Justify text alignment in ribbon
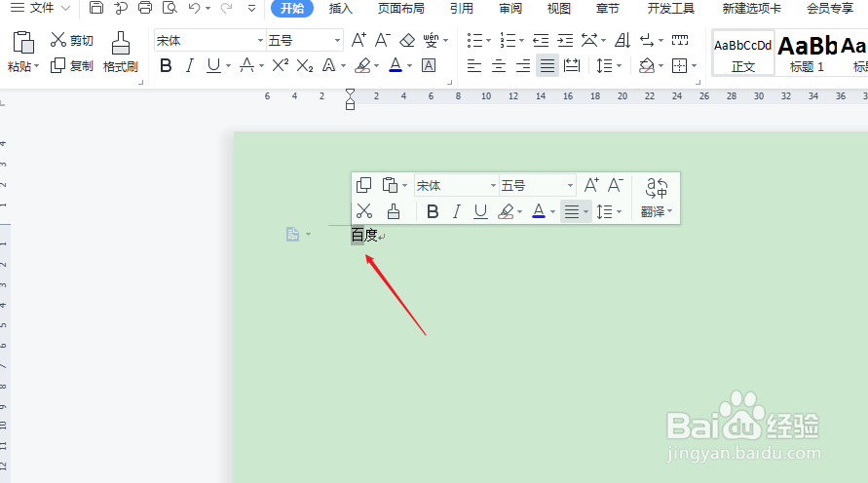 click(547, 66)
